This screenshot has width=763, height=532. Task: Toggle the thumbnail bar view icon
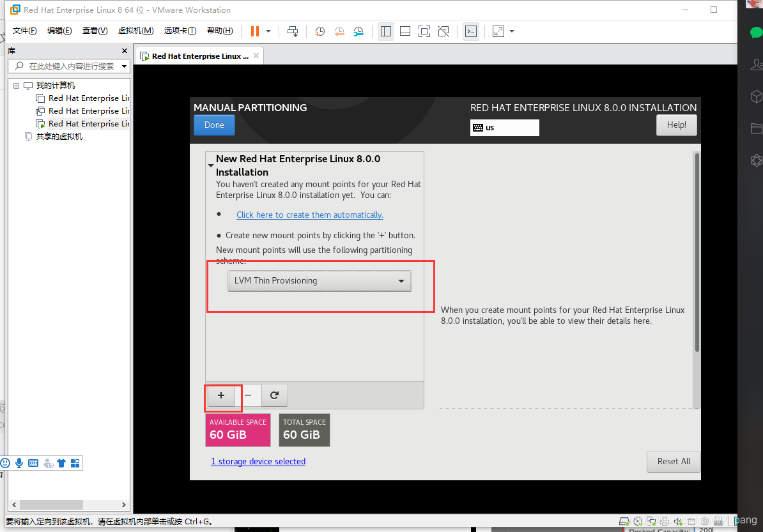[405, 31]
